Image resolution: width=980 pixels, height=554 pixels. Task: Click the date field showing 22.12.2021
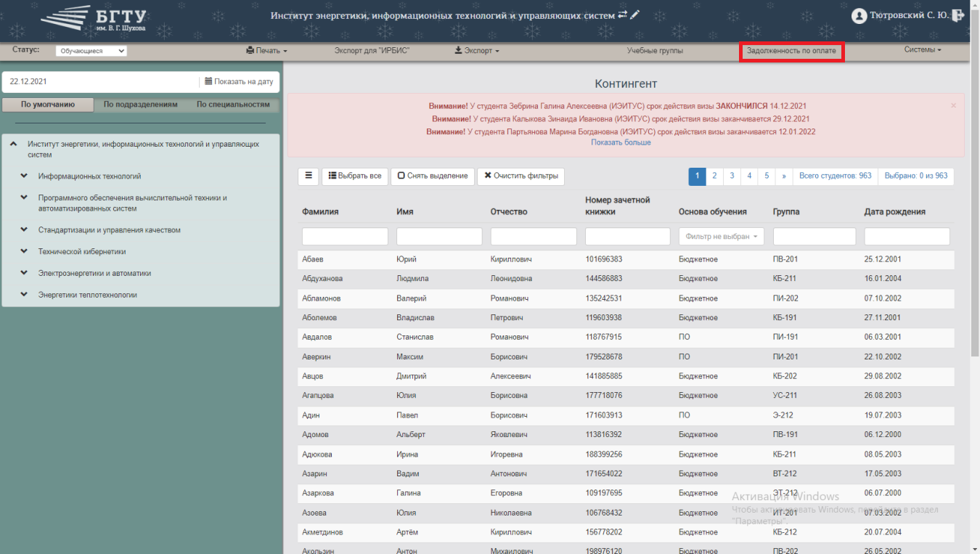[x=100, y=82]
